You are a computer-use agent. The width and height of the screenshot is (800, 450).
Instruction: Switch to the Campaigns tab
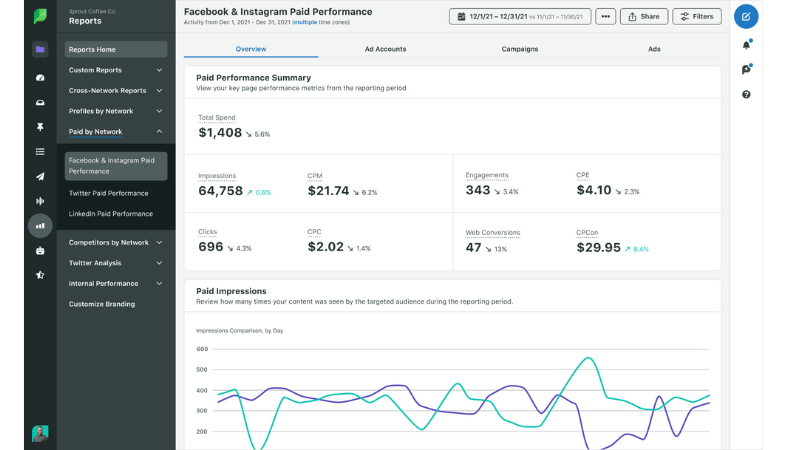[x=519, y=49]
